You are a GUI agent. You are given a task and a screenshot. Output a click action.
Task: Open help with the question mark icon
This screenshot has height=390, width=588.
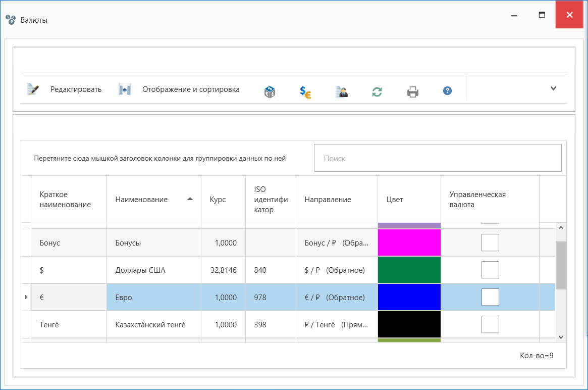[447, 91]
